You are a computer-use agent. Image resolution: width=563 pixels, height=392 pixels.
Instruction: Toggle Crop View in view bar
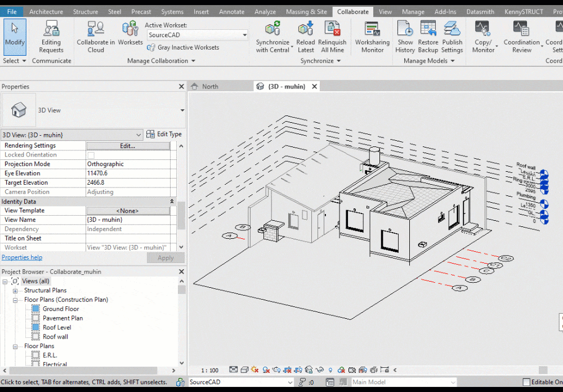click(287, 369)
